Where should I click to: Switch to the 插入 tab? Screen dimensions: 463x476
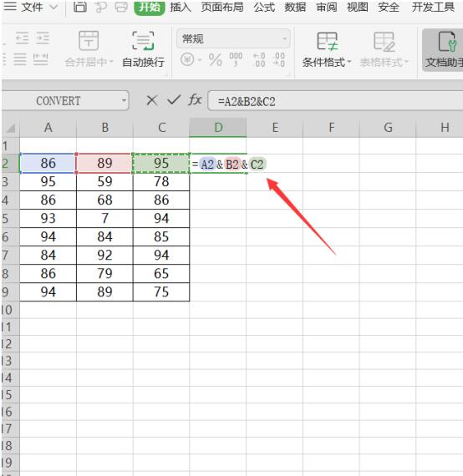[x=181, y=7]
